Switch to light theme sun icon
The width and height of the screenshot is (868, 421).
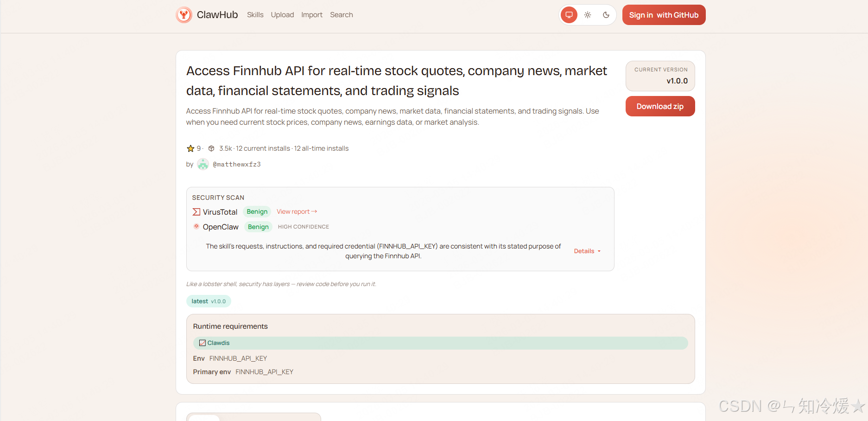(x=588, y=15)
